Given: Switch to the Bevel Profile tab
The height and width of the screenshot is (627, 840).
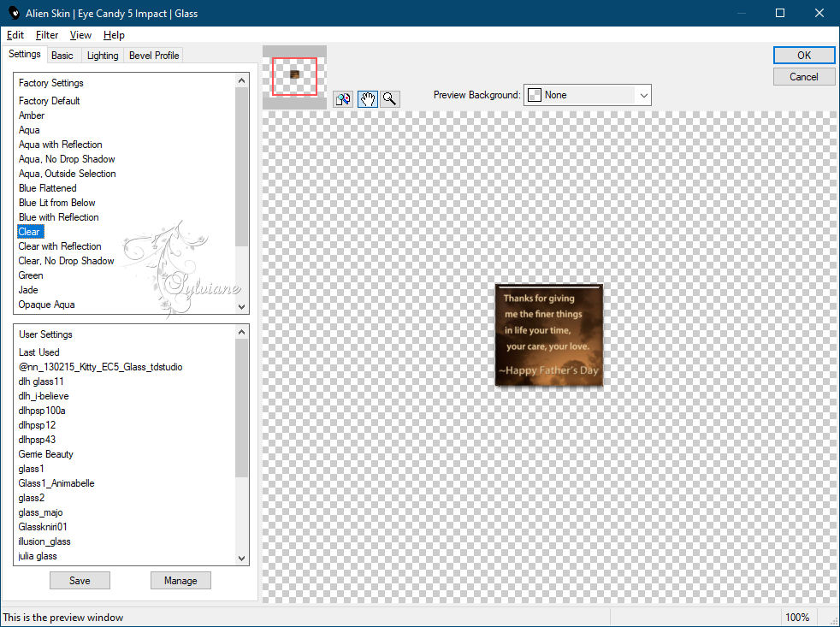Looking at the screenshot, I should (x=154, y=56).
